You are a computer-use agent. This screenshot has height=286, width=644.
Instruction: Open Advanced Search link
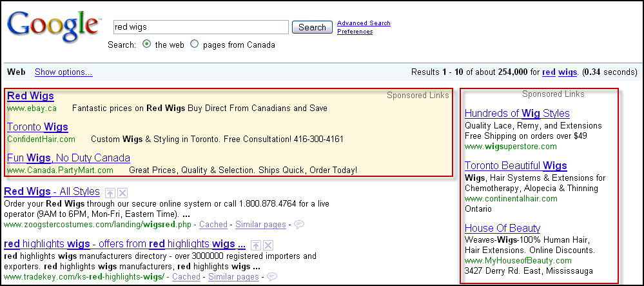tap(364, 23)
